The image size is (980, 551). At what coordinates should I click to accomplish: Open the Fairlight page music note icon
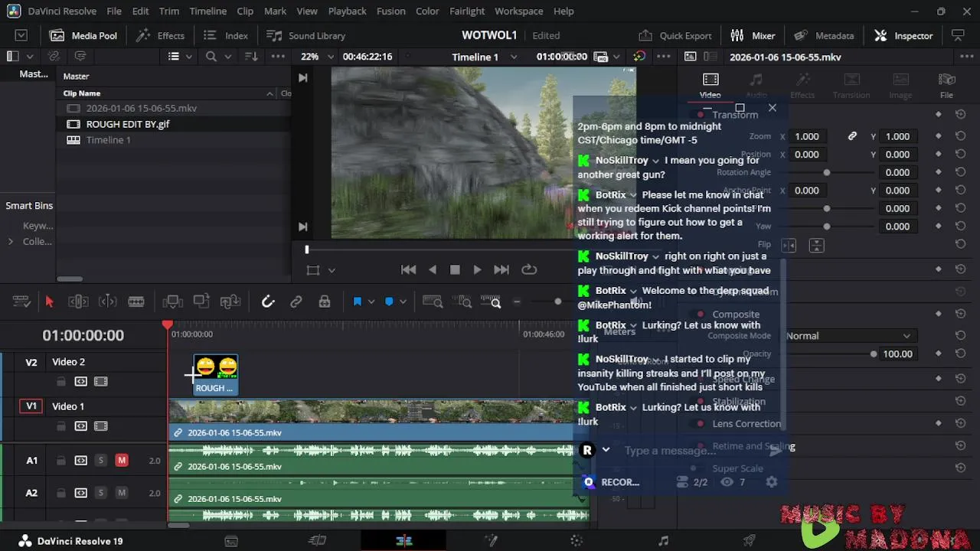[x=663, y=541]
